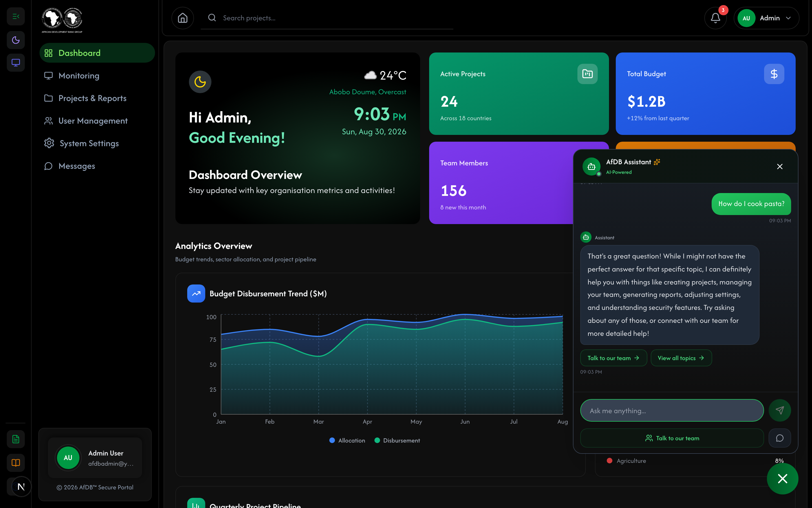The height and width of the screenshot is (508, 812).
Task: Dismiss the chat with the green floating X button
Action: point(782,478)
